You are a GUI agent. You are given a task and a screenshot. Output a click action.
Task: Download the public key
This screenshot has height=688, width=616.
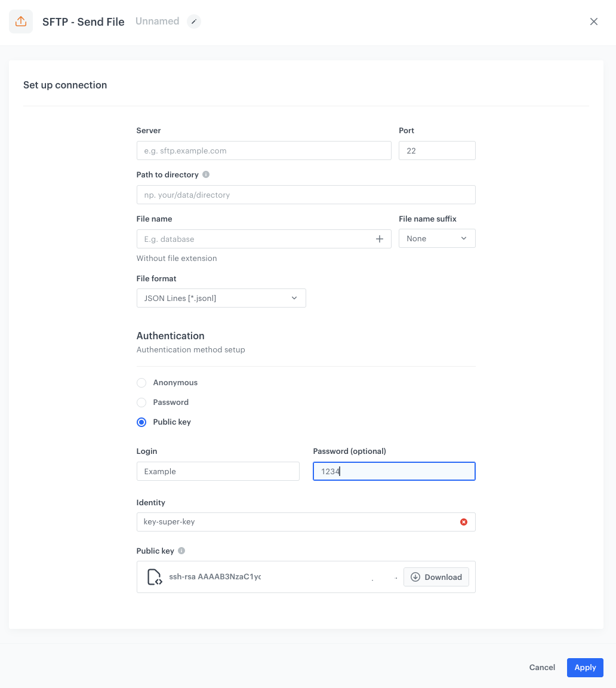tap(436, 577)
